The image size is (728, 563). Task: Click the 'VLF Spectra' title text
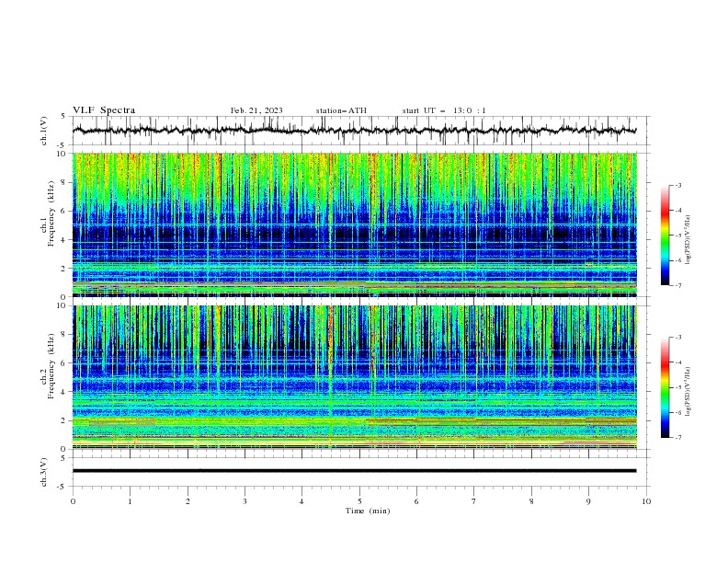click(x=104, y=110)
